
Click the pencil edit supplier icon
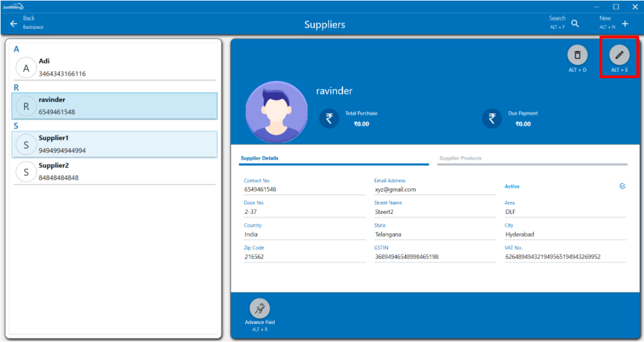click(x=619, y=55)
